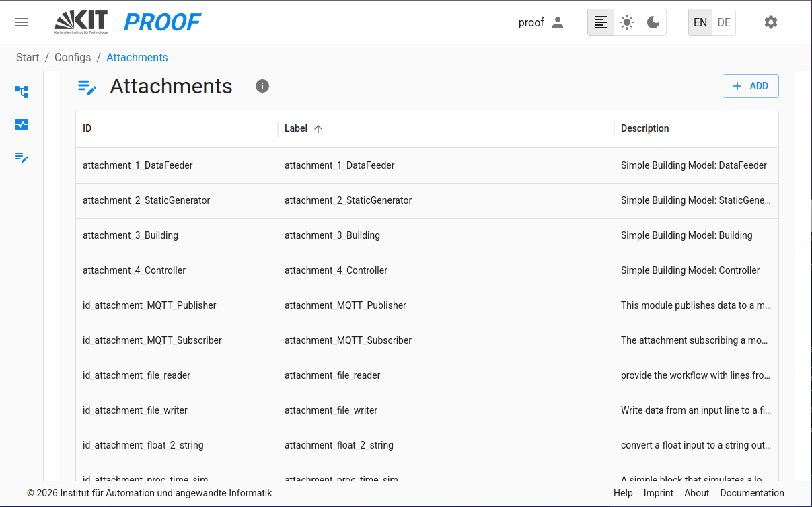Click description 'Simple Building Model: Building'
This screenshot has width=812, height=507.
(x=686, y=235)
